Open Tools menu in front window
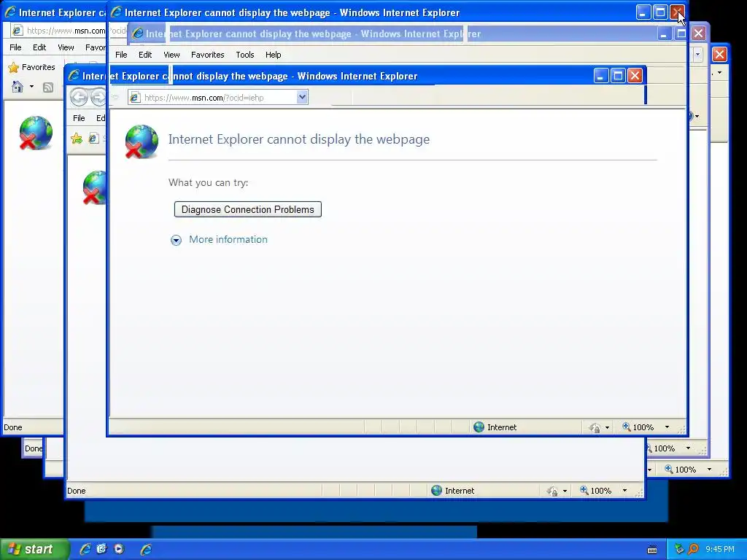This screenshot has height=560, width=747. [x=245, y=55]
